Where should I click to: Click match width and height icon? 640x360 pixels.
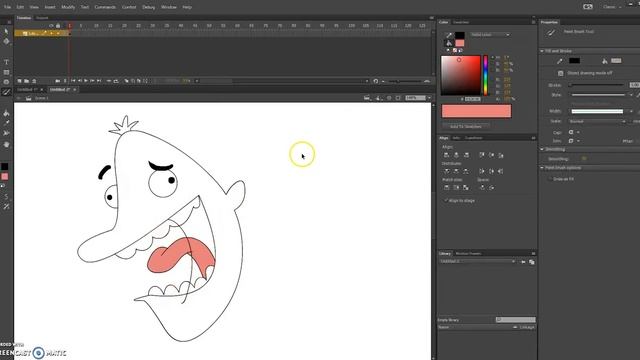click(x=466, y=187)
